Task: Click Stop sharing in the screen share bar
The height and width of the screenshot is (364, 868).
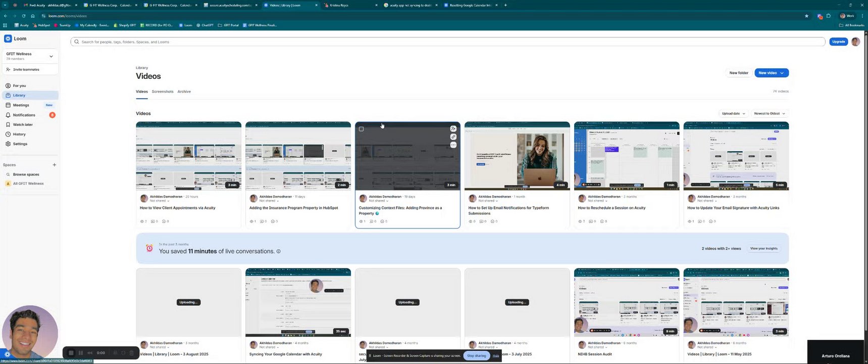Action: pyautogui.click(x=477, y=355)
